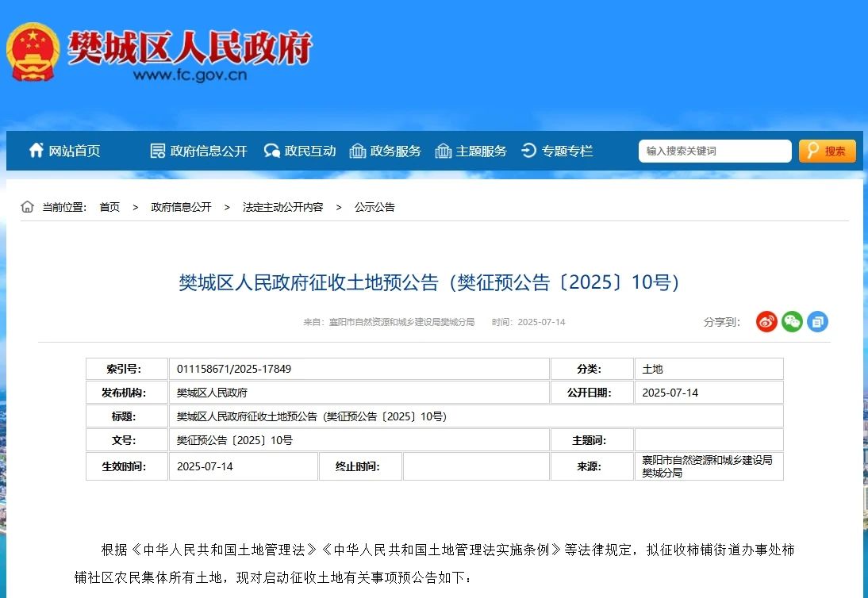The image size is (868, 598).
Task: Open the 主题服务 menu item
Action: (x=481, y=151)
